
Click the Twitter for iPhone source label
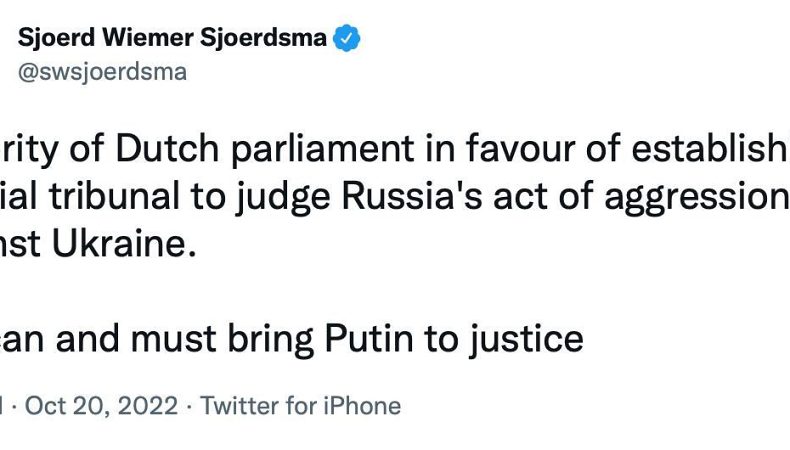point(301,406)
